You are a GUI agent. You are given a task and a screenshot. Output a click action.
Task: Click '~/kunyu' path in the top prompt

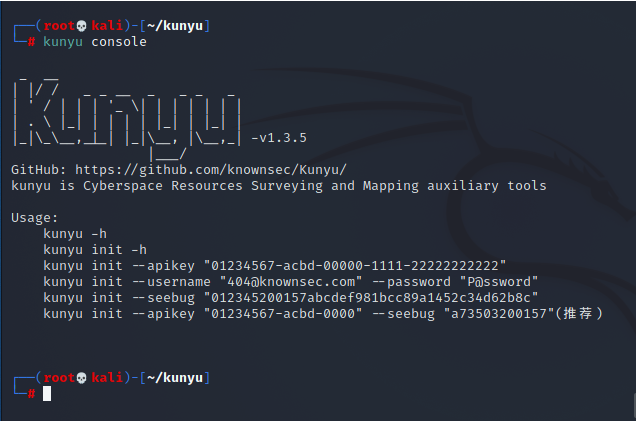(175, 26)
